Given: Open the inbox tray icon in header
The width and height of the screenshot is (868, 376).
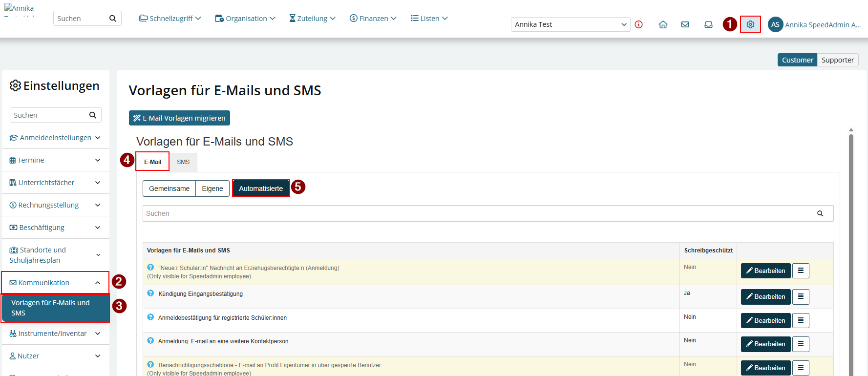Looking at the screenshot, I should 708,24.
